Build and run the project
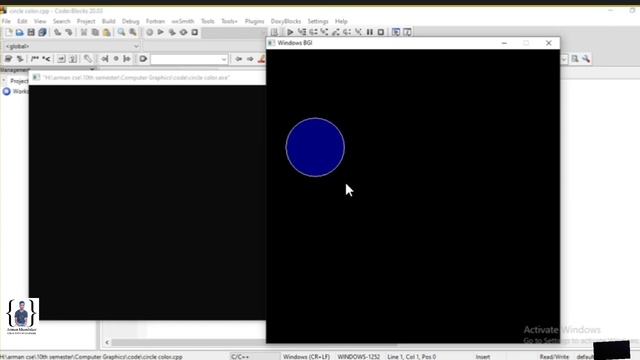640x360 pixels. (172, 32)
